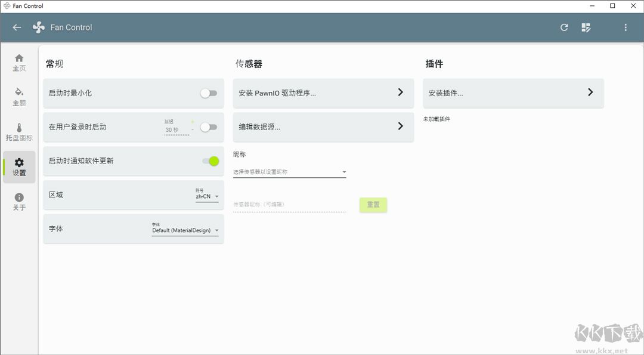Open the three-dot overflow menu
The image size is (644, 355).
pos(626,27)
